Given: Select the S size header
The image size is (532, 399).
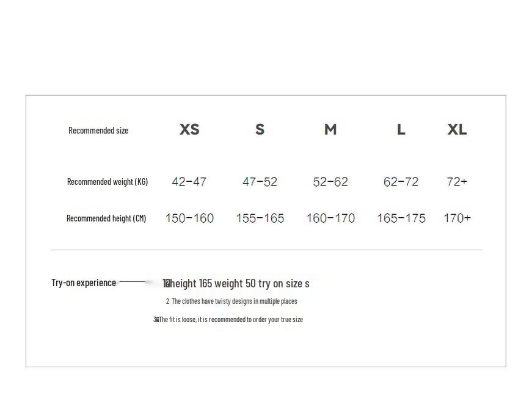Looking at the screenshot, I should [260, 129].
